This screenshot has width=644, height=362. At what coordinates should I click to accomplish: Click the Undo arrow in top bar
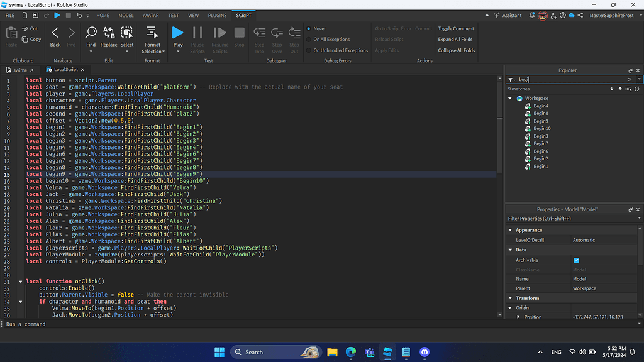pyautogui.click(x=79, y=15)
